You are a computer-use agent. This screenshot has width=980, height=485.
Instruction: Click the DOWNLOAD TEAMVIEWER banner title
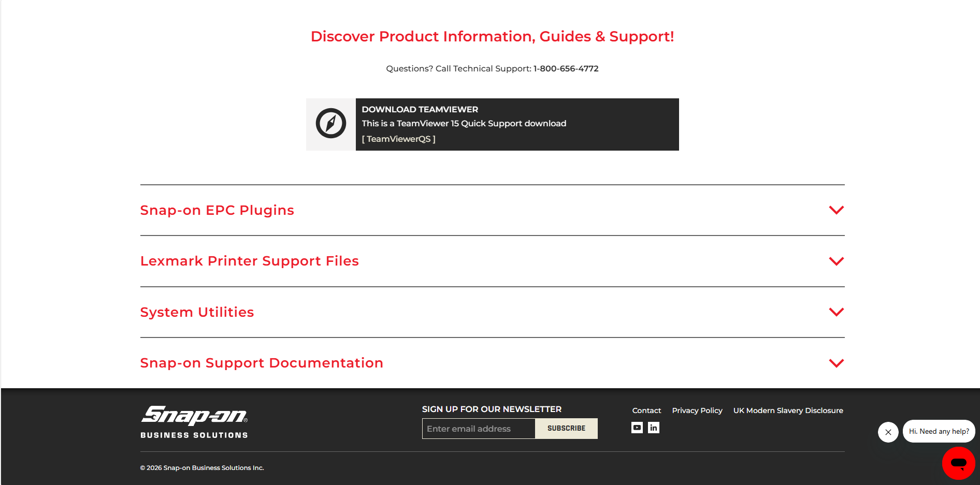tap(420, 109)
